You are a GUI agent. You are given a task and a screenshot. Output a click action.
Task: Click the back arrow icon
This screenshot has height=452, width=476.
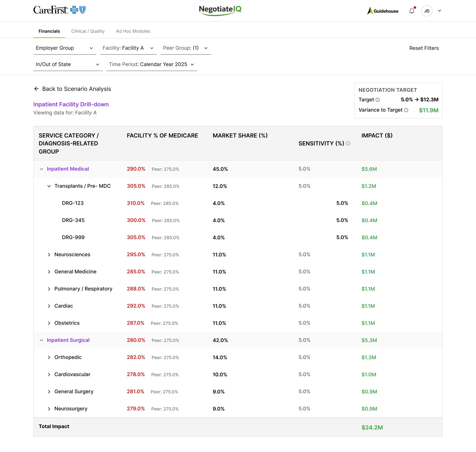pyautogui.click(x=36, y=89)
